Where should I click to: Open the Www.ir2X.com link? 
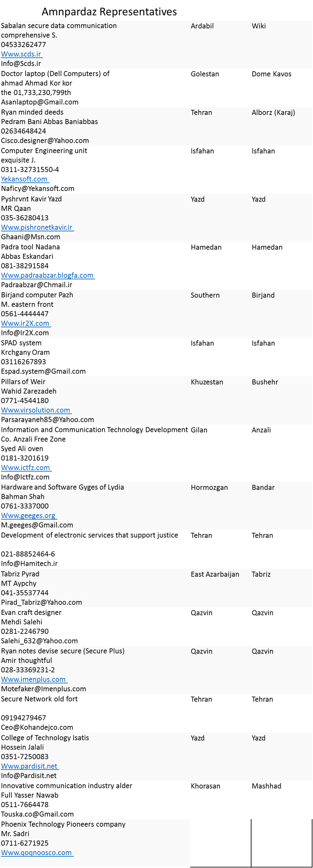(x=25, y=323)
